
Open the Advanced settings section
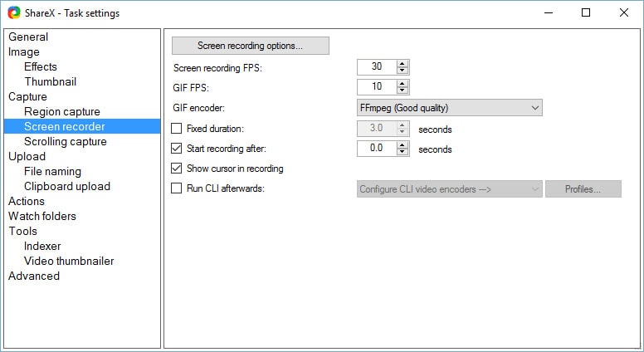point(34,276)
